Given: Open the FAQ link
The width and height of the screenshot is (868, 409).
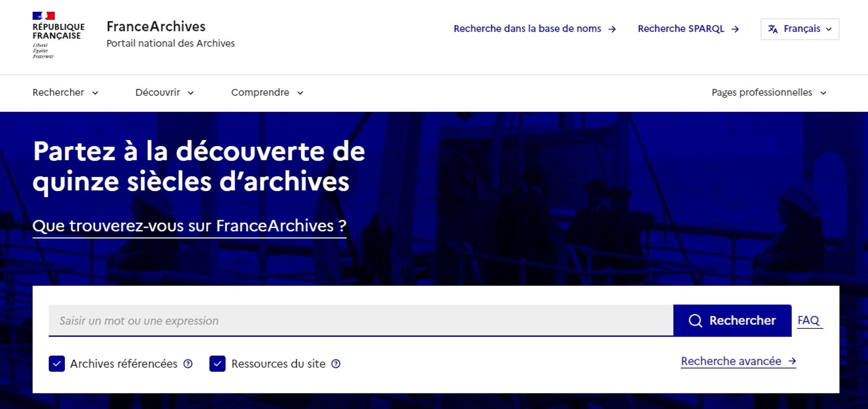Looking at the screenshot, I should click(809, 321).
